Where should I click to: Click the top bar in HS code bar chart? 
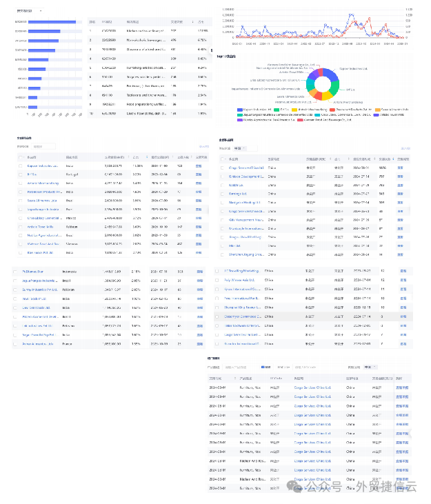pos(52,22)
